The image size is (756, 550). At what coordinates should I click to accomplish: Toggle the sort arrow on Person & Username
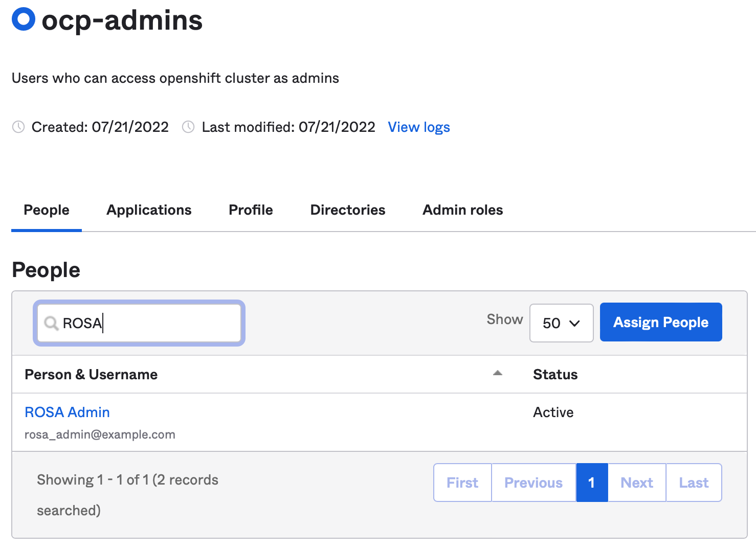pos(497,374)
